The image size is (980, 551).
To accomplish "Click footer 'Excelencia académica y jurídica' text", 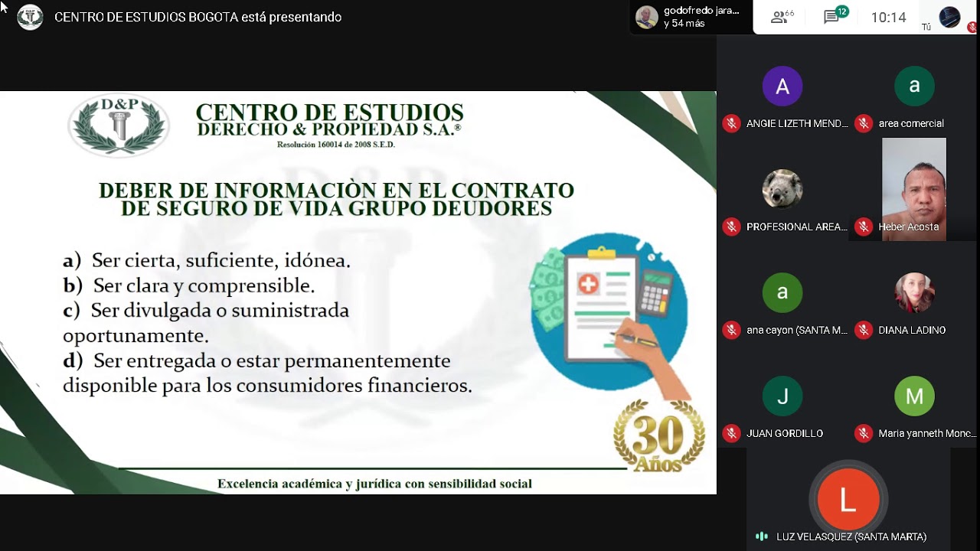I will [374, 484].
